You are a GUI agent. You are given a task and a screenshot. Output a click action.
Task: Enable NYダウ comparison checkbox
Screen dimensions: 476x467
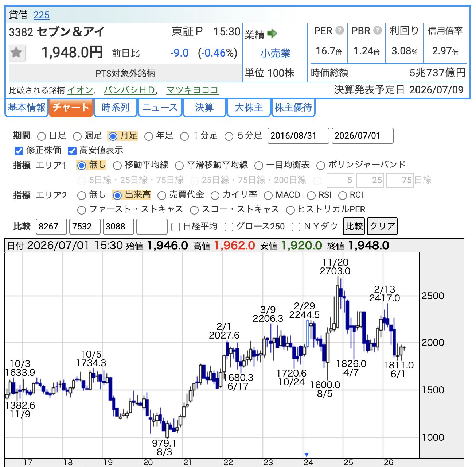coord(296,227)
